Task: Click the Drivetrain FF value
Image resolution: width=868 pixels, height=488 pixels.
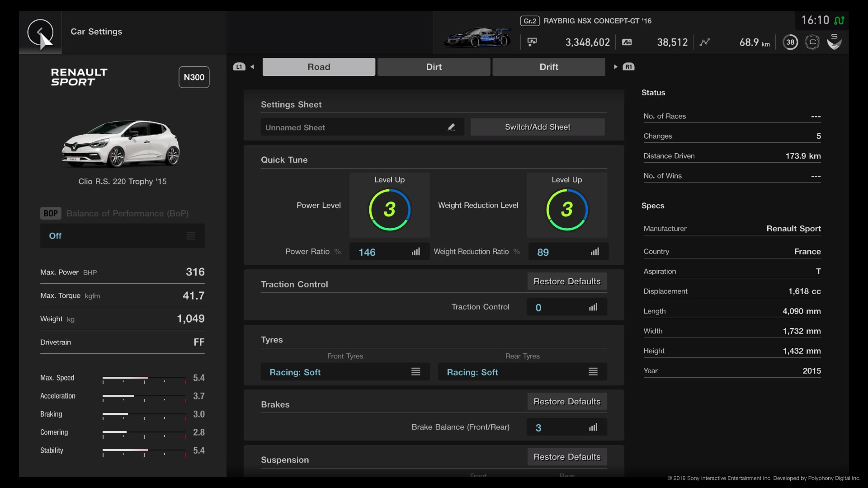Action: (x=199, y=343)
